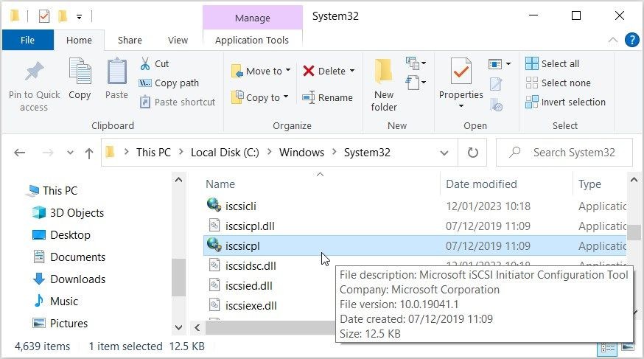Expand the Properties dropdown arrow
Image resolution: width=644 pixels, height=359 pixels.
(461, 106)
